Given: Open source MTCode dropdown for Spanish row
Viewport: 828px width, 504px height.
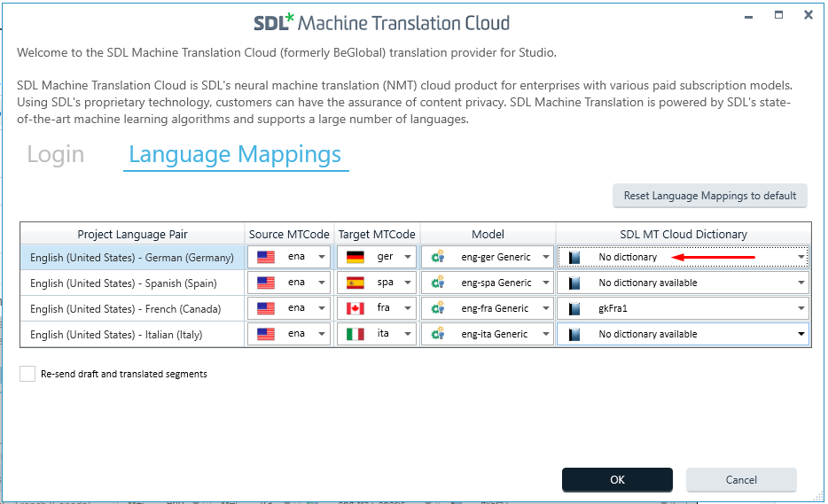Looking at the screenshot, I should 322,283.
